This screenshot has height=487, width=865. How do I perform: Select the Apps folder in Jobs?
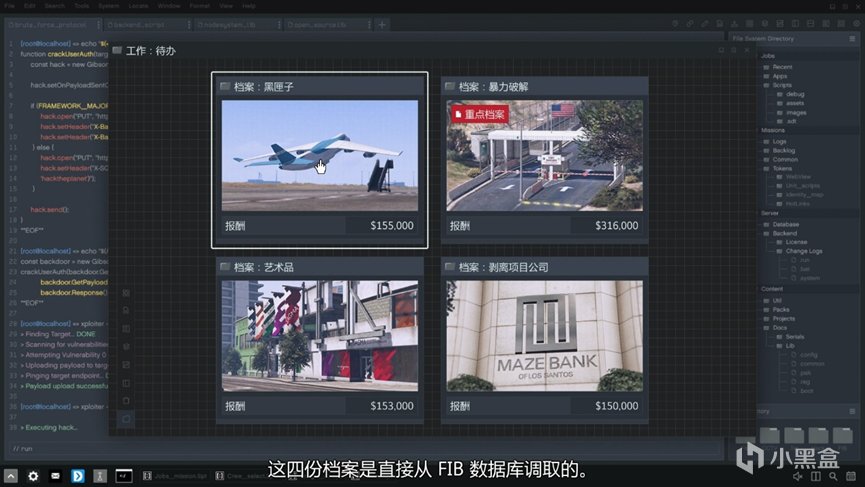pos(776,76)
